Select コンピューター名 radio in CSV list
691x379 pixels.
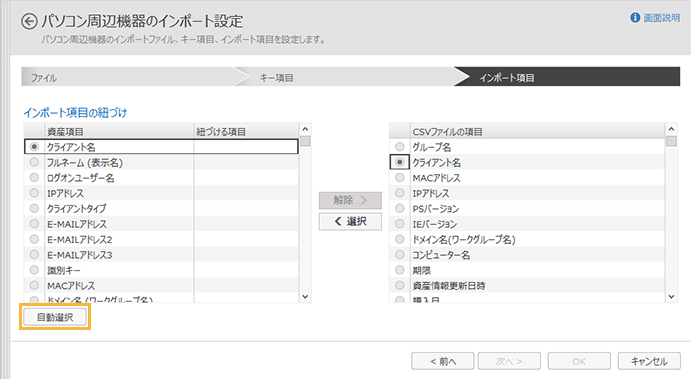coord(400,255)
